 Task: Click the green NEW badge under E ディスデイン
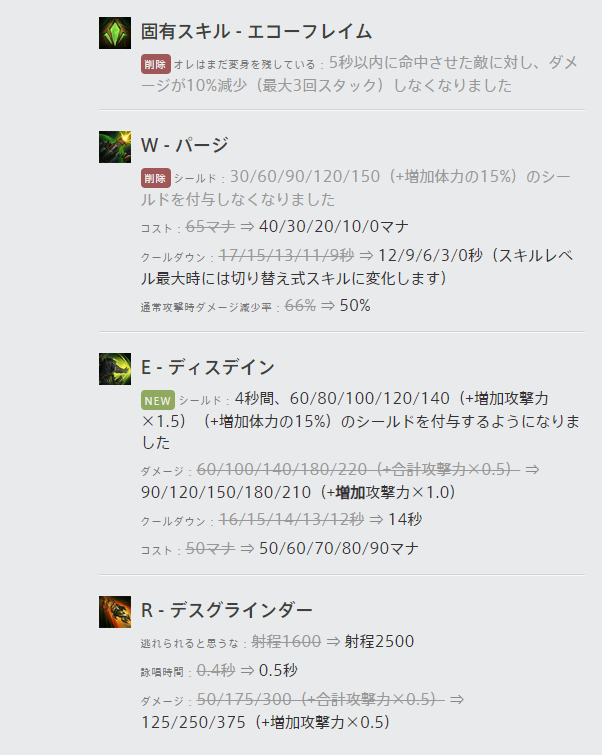(x=157, y=400)
